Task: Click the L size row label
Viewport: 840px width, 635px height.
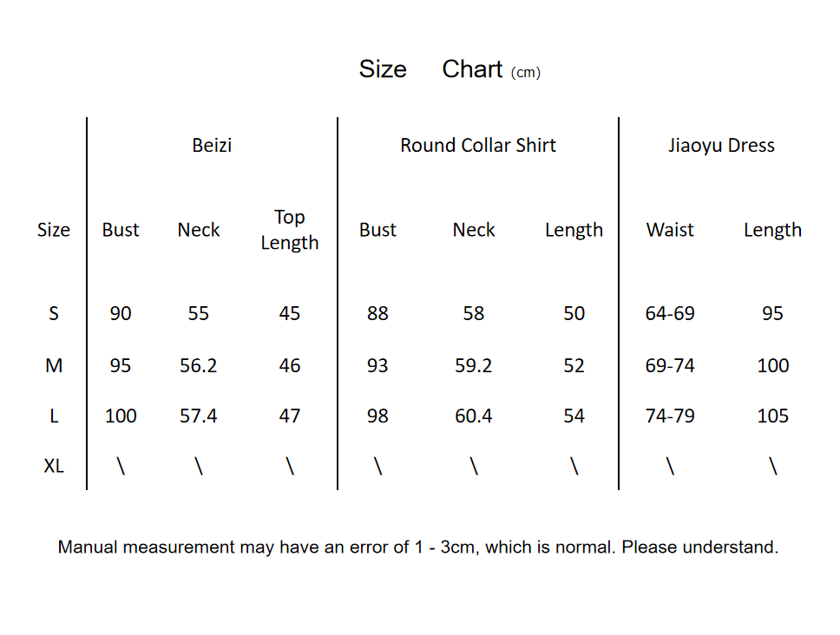Action: 54,416
